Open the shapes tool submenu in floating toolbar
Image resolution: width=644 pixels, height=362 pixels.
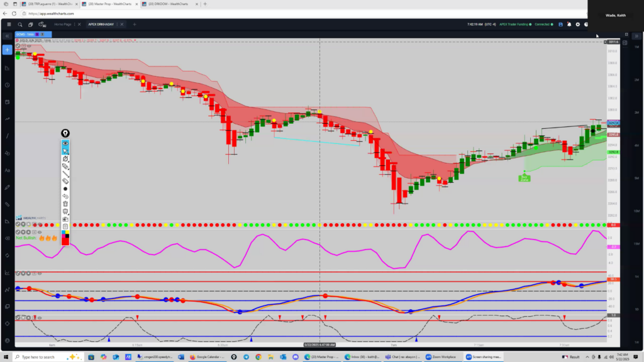pyautogui.click(x=65, y=159)
